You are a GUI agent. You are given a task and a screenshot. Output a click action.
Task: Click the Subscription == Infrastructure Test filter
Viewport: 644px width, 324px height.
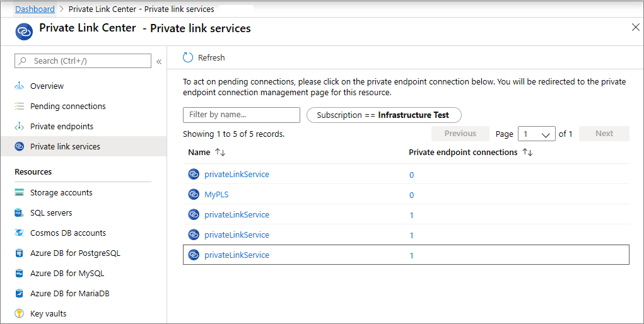pyautogui.click(x=383, y=115)
